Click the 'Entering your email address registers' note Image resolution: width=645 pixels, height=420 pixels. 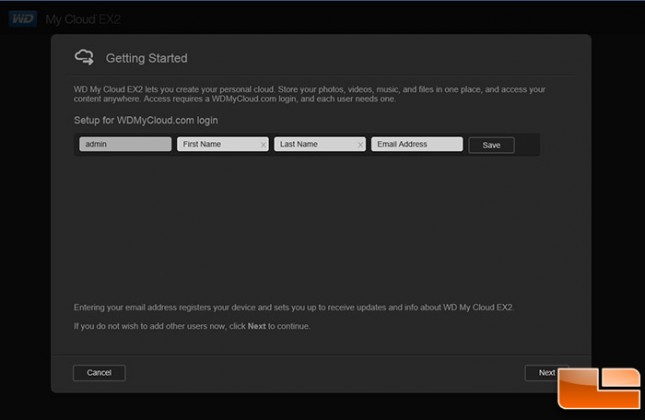pos(294,308)
